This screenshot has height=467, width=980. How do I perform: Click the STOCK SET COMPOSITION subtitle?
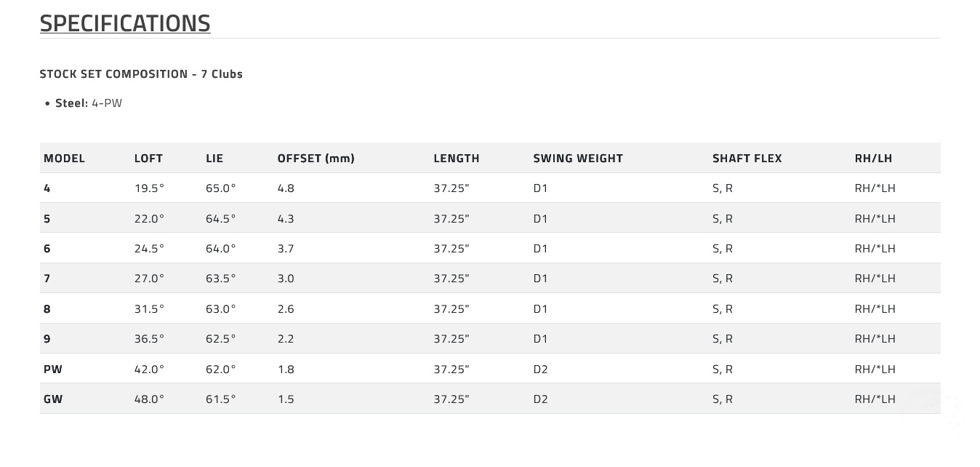pyautogui.click(x=141, y=74)
